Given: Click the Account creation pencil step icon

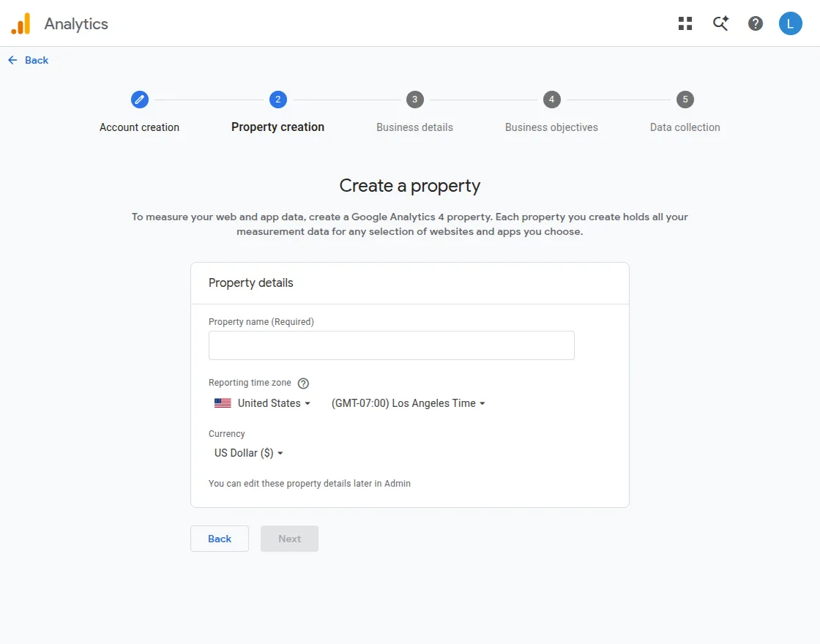Looking at the screenshot, I should [140, 100].
